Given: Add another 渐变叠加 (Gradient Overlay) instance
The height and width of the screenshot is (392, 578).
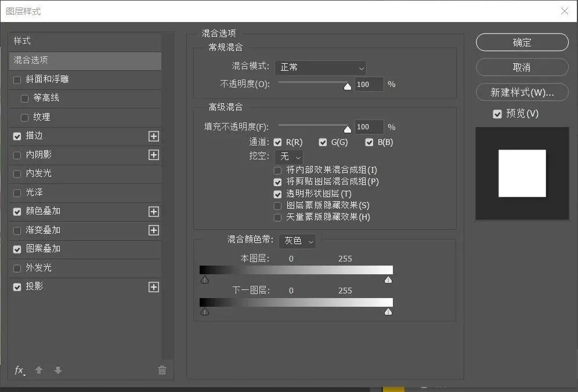Looking at the screenshot, I should (x=153, y=230).
